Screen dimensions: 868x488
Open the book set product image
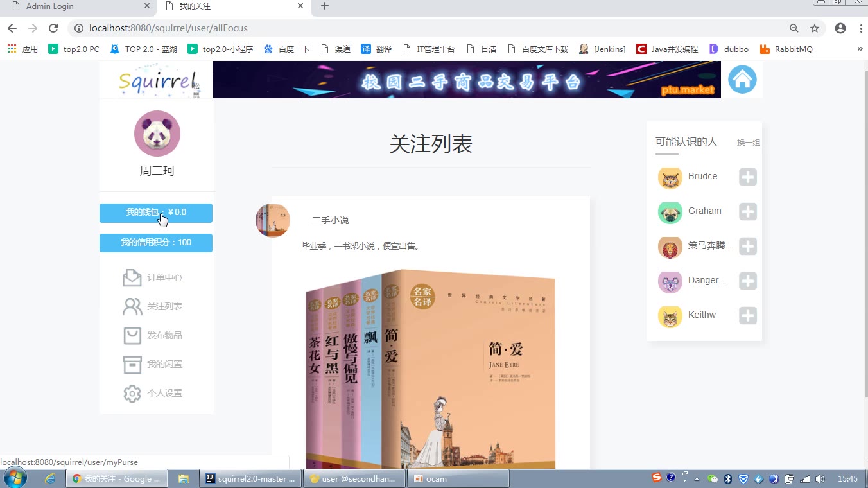pyautogui.click(x=430, y=369)
